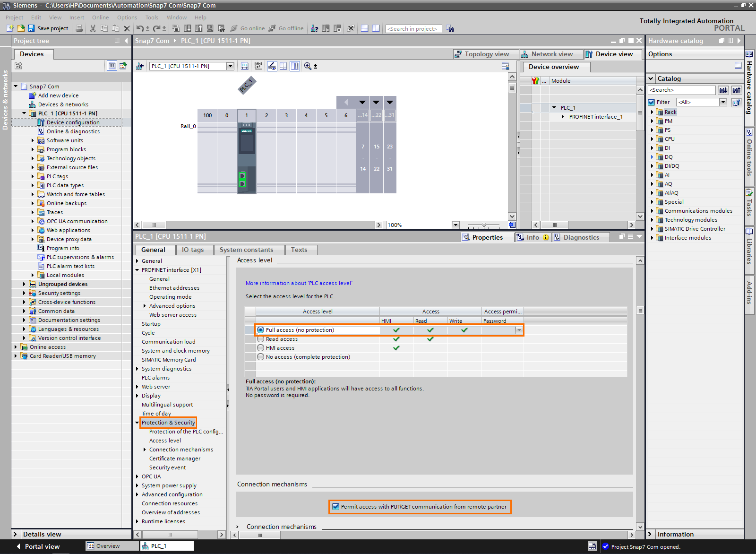
Task: Open the PLC_1 device selection dropdown
Action: (231, 66)
